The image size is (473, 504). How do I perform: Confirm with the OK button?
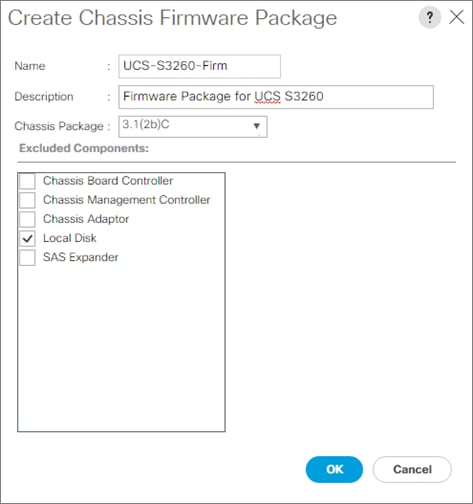pos(334,469)
